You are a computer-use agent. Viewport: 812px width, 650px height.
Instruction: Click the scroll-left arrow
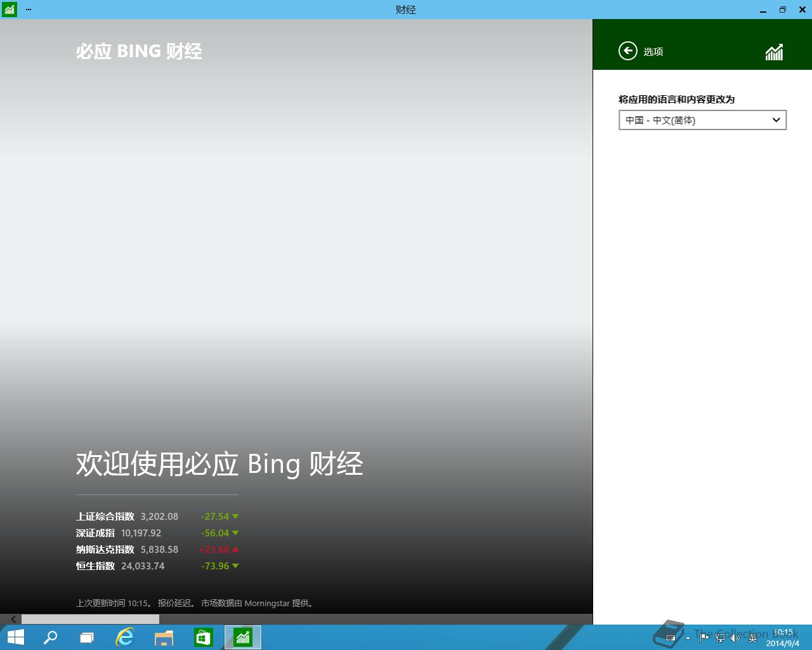[x=13, y=619]
